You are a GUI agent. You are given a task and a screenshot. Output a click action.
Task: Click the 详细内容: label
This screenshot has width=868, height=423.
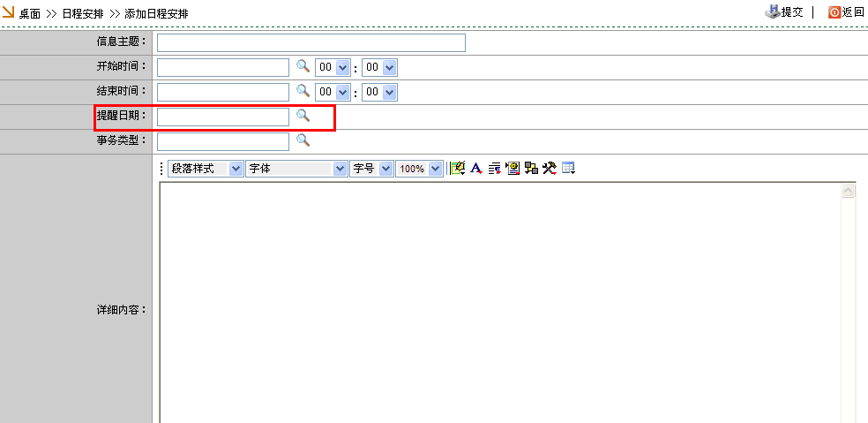(121, 310)
